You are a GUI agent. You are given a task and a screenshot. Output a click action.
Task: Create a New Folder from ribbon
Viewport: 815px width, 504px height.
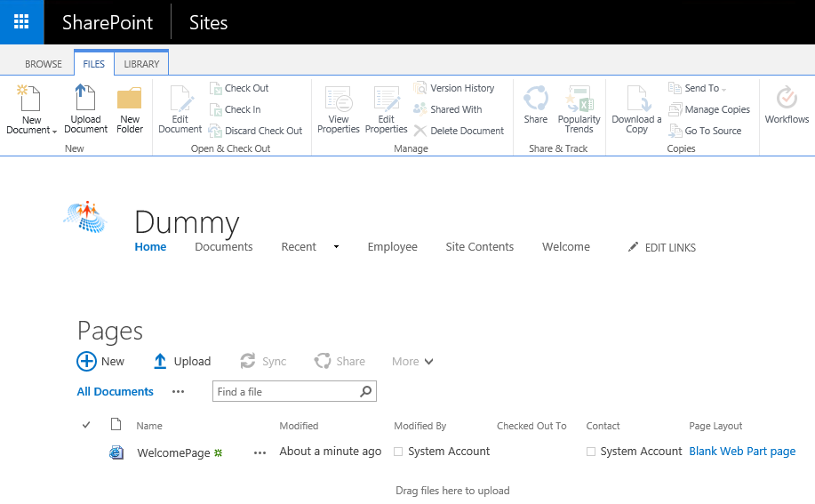point(130,99)
